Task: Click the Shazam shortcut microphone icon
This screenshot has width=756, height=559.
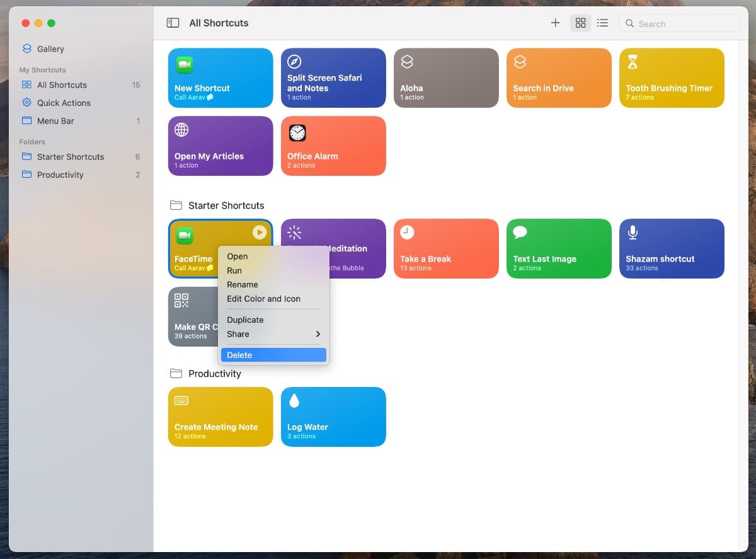Action: click(x=633, y=233)
